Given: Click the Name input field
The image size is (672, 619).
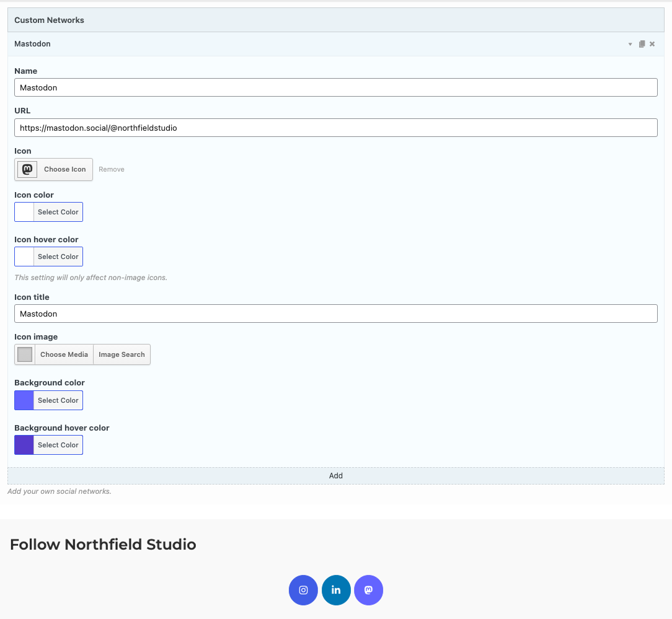Looking at the screenshot, I should click(335, 87).
